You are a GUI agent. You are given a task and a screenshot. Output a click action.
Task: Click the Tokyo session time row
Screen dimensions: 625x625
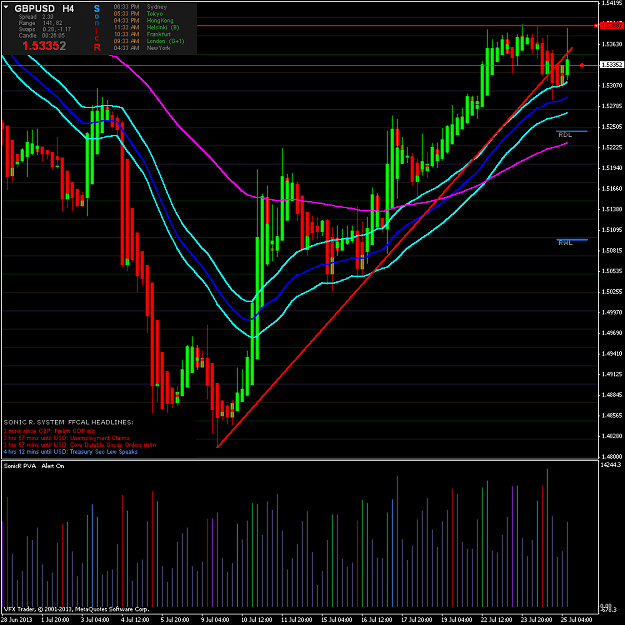pos(138,14)
